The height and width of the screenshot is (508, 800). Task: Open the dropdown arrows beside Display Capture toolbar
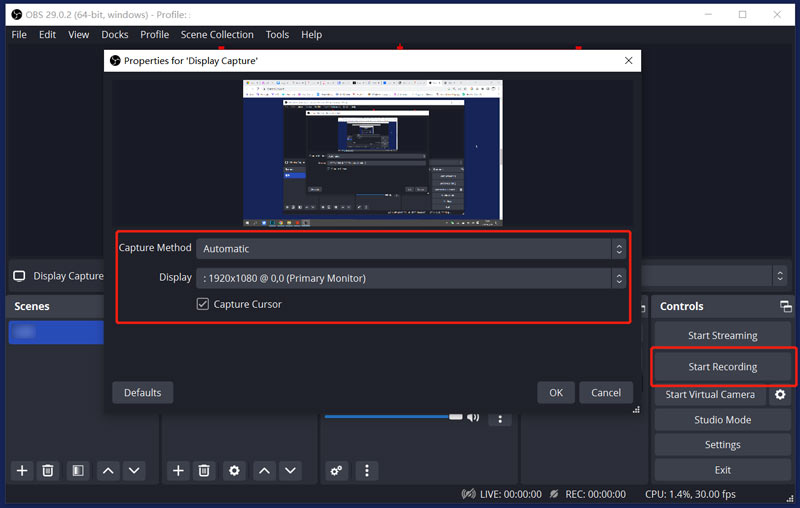(x=780, y=276)
